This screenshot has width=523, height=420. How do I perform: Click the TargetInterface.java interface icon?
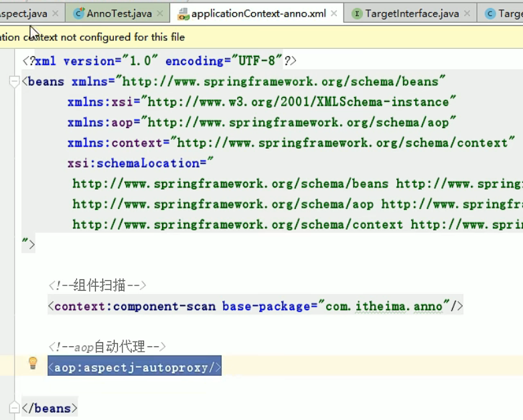click(x=357, y=13)
